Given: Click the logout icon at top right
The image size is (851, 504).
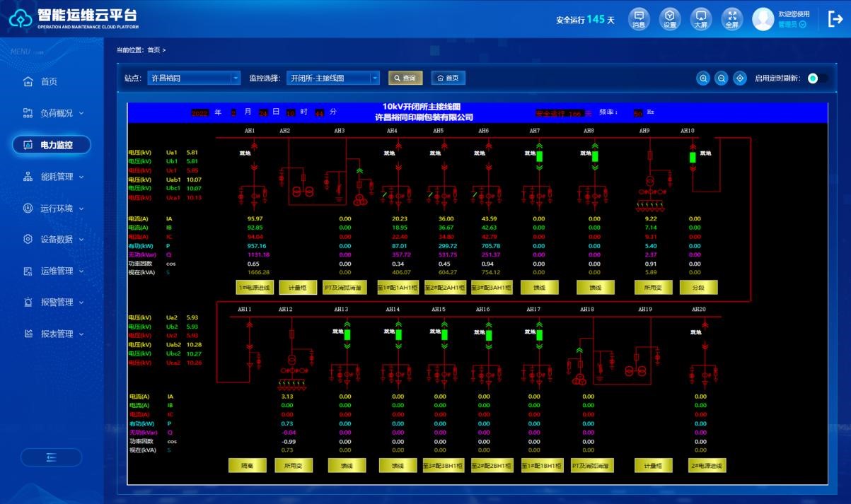Looking at the screenshot, I should [835, 19].
